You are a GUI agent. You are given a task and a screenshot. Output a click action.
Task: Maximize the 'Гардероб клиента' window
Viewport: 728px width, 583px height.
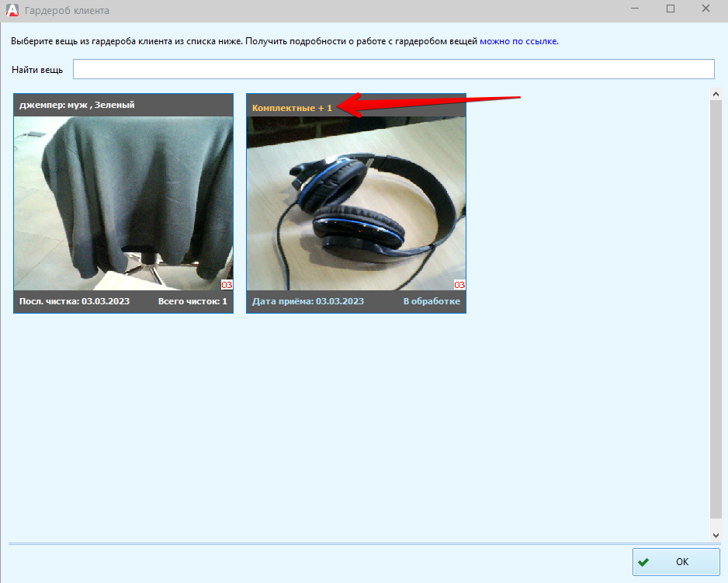coord(671,9)
